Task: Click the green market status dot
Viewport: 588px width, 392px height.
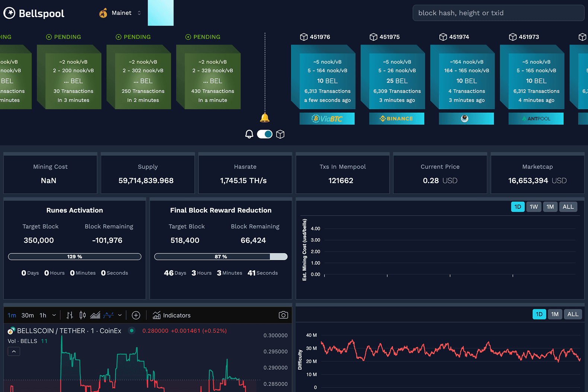Action: (x=132, y=331)
